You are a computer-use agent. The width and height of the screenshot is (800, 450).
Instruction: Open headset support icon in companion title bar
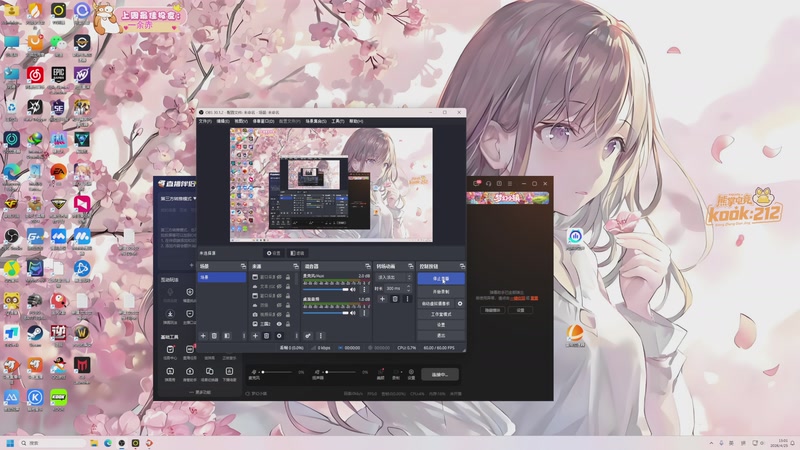click(488, 183)
